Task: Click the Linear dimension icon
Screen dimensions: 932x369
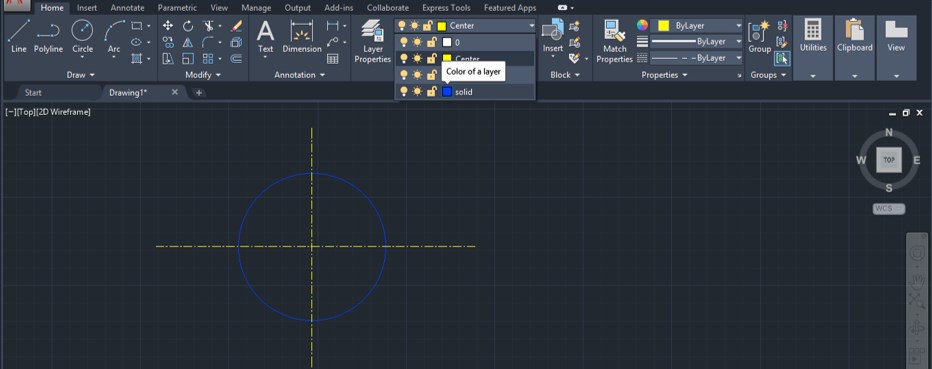Action: (x=333, y=26)
